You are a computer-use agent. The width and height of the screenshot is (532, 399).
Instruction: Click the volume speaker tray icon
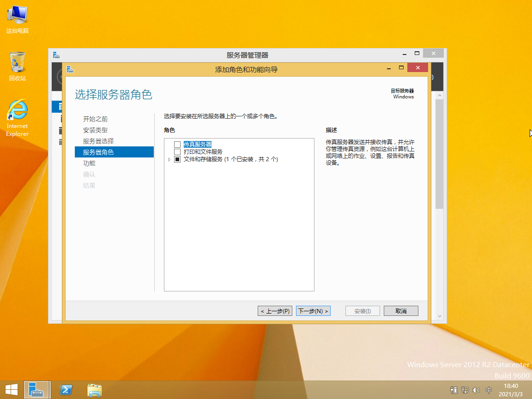(476, 390)
